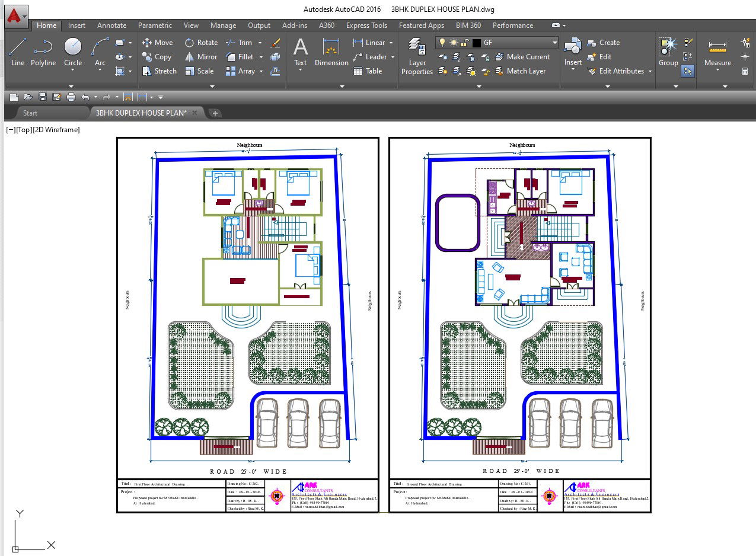756x556 pixels.
Task: Click the black layer color swatch
Action: click(x=476, y=43)
